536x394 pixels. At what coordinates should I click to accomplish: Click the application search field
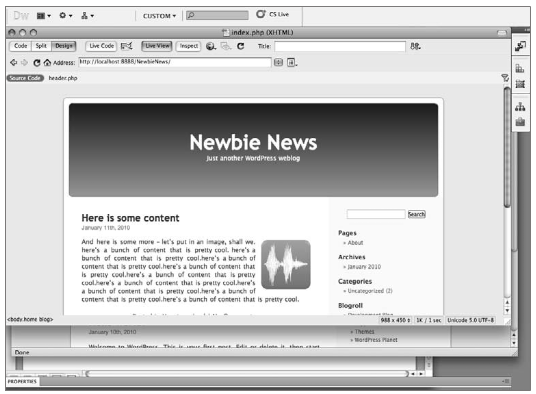click(x=217, y=15)
